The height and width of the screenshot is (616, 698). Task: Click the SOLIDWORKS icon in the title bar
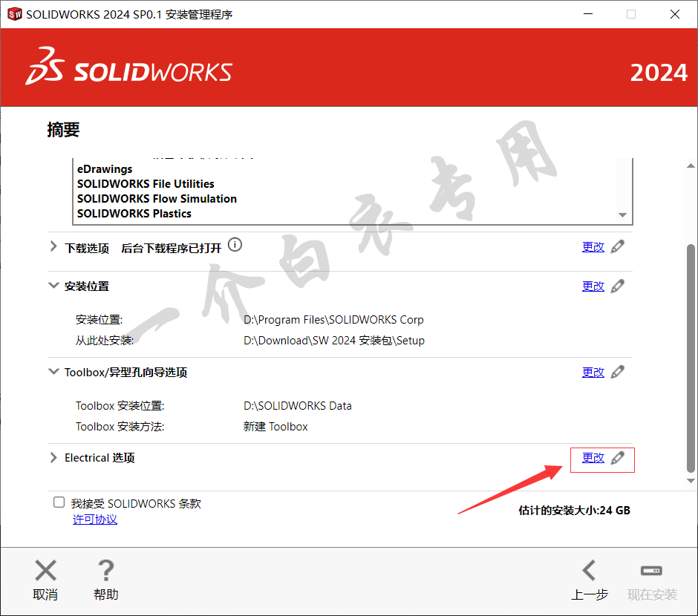pos(15,14)
